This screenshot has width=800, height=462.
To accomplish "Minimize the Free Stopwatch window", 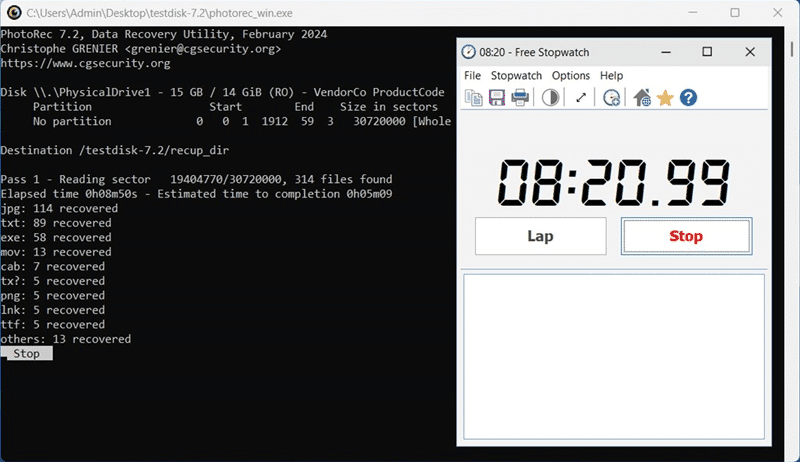I will [x=666, y=52].
